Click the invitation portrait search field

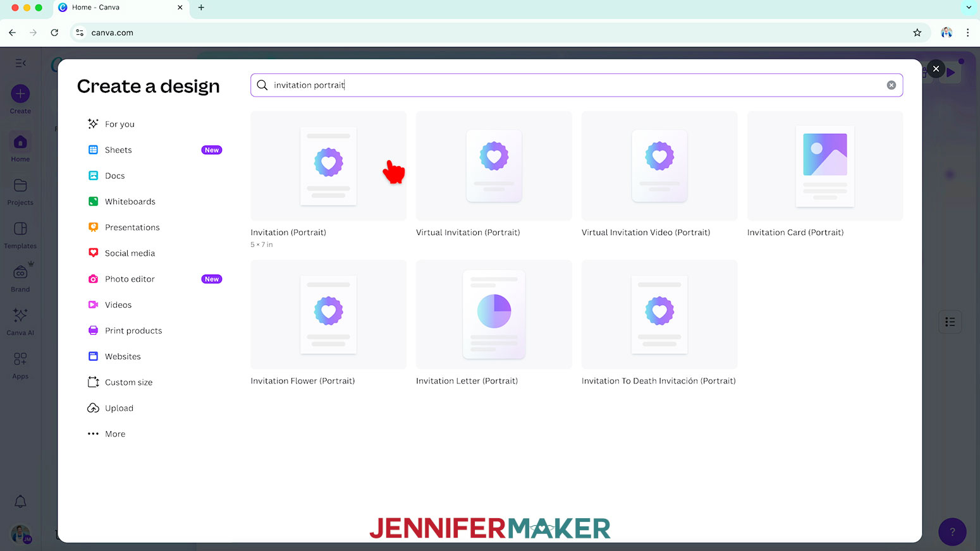click(577, 85)
